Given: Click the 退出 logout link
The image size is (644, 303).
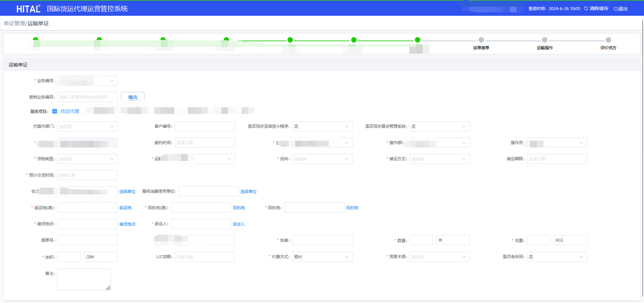Looking at the screenshot, I should [x=623, y=9].
